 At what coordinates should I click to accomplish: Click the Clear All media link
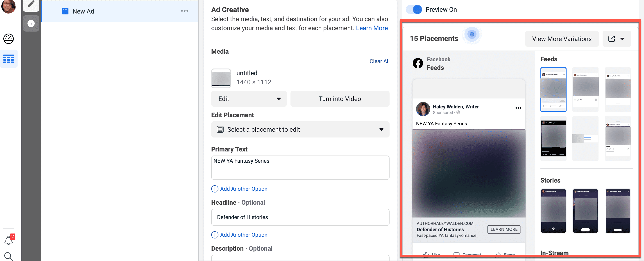pyautogui.click(x=379, y=61)
